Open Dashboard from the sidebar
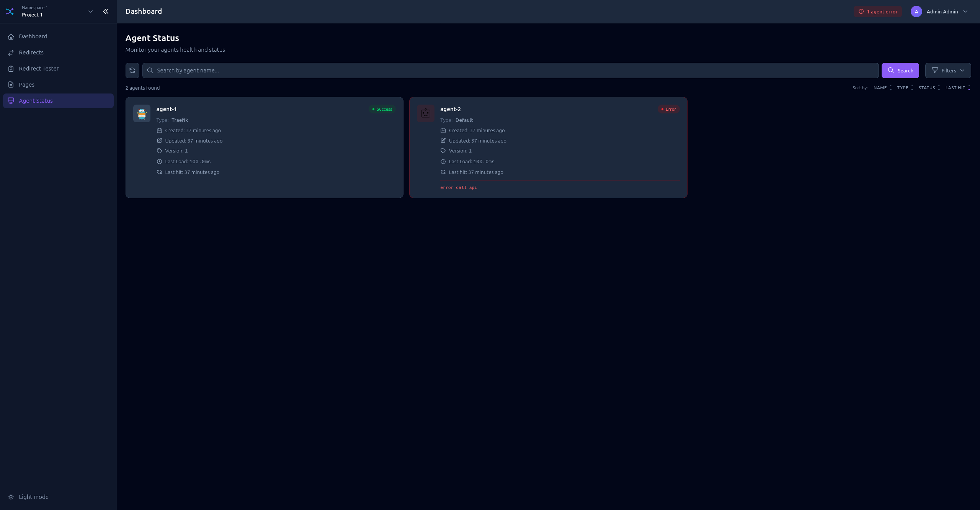The image size is (980, 510). click(x=33, y=36)
